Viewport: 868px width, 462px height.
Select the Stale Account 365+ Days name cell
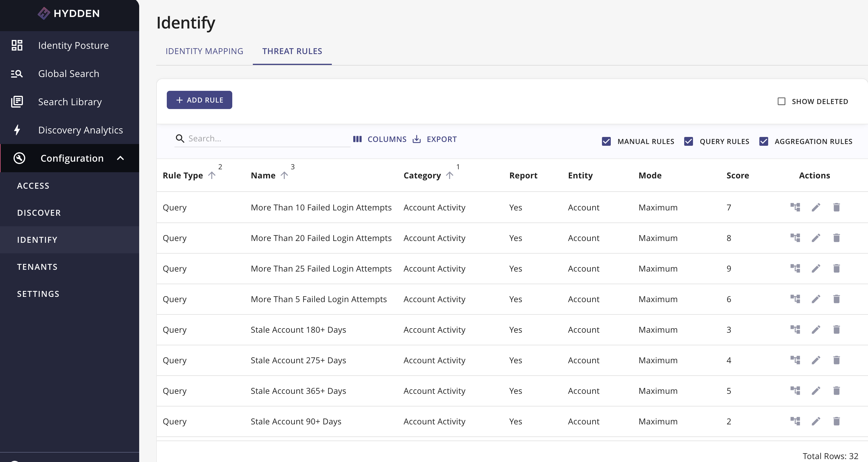point(298,391)
